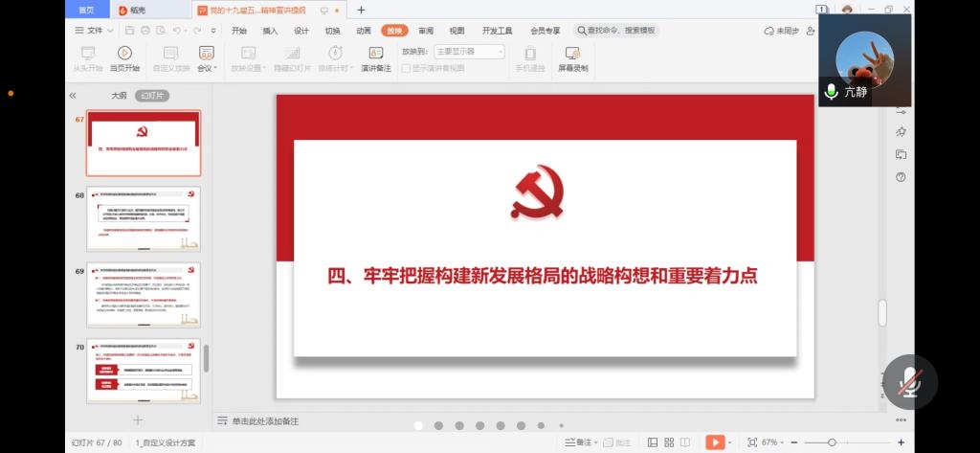
Task: Click the add new slide plus icon
Action: (137, 419)
